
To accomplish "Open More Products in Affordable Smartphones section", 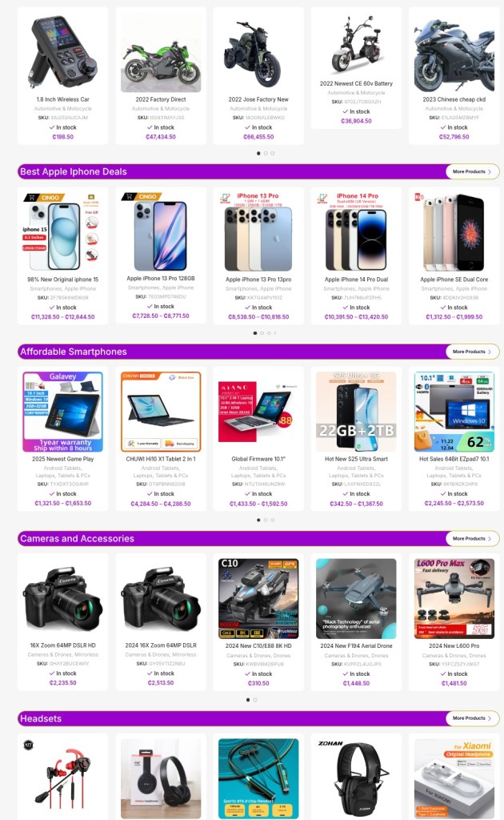I will click(x=472, y=352).
